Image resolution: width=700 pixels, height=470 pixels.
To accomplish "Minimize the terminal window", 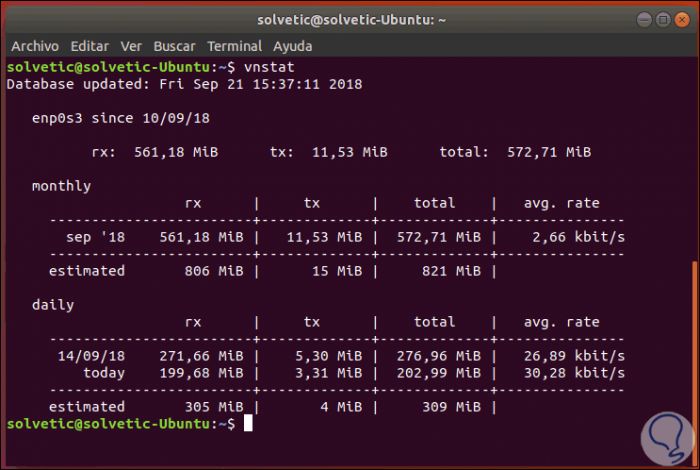I will click(644, 20).
